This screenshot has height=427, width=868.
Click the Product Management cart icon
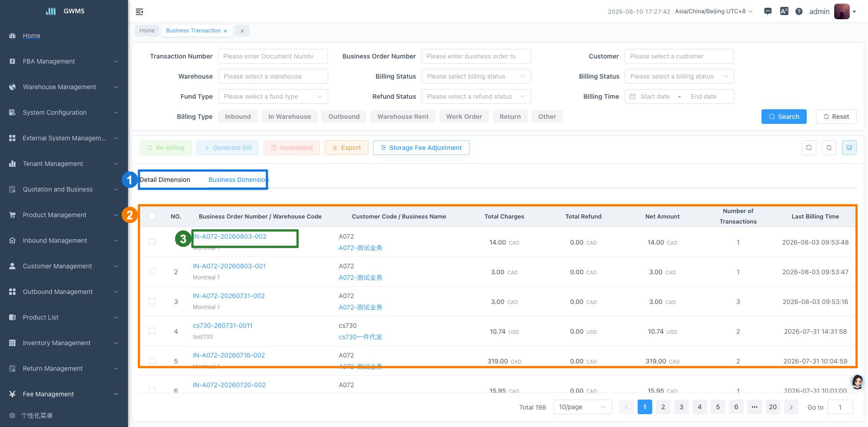12,215
